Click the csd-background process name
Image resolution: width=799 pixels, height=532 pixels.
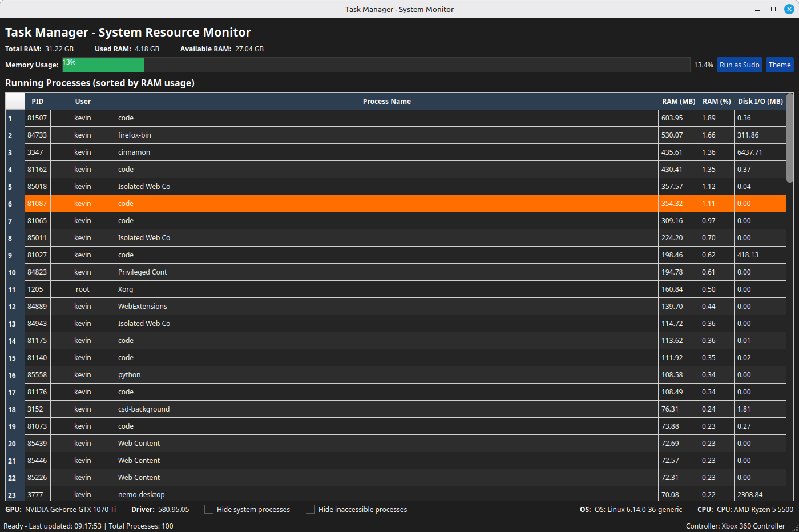click(x=386, y=409)
